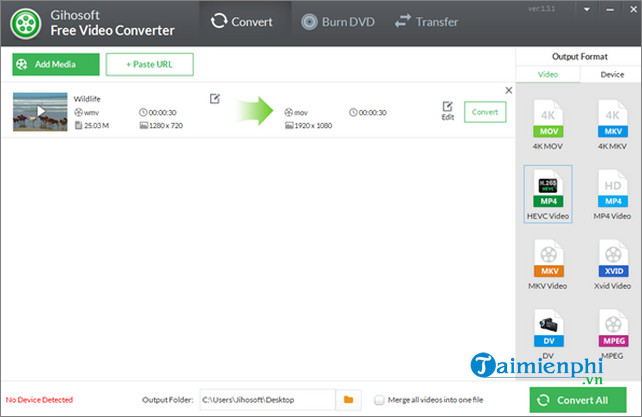Image resolution: width=642 pixels, height=417 pixels.
Task: Select the HD MP4 Video format
Action: pyautogui.click(x=613, y=195)
